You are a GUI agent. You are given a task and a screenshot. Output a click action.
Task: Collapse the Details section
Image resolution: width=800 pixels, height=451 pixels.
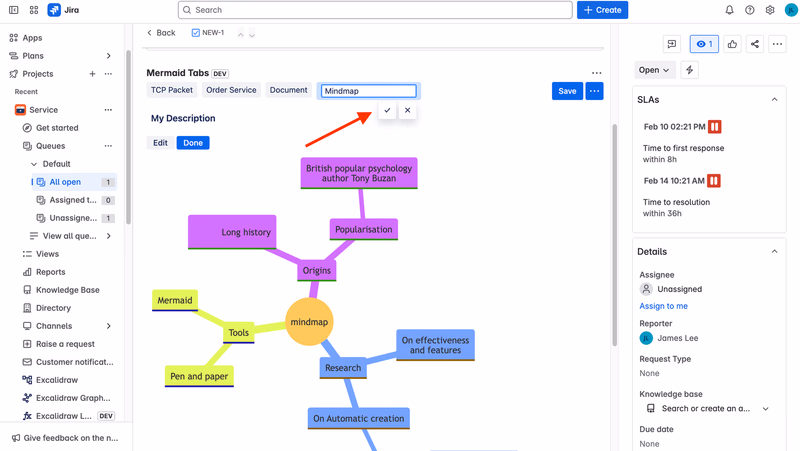(x=774, y=252)
